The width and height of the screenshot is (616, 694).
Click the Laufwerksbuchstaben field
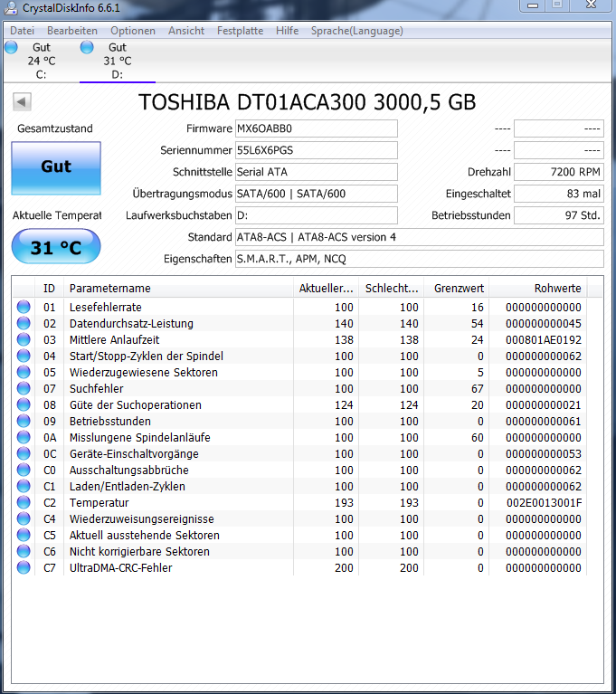pyautogui.click(x=317, y=215)
